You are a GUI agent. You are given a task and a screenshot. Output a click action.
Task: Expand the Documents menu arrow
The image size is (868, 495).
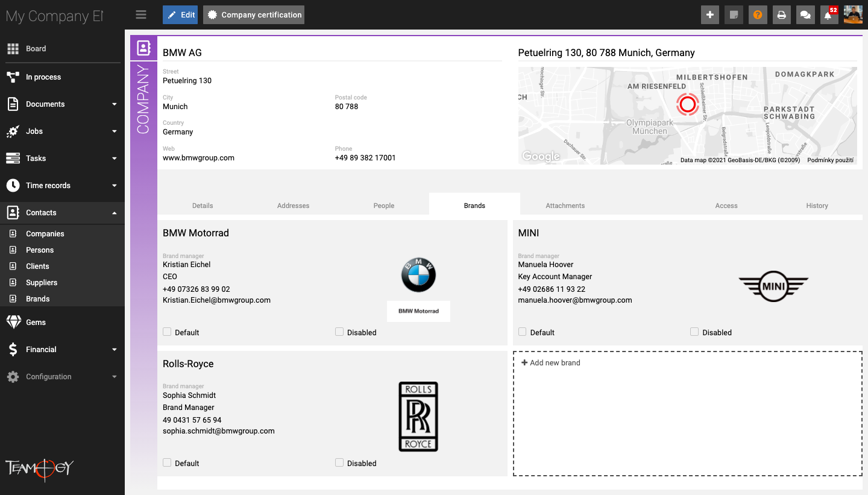[115, 104]
